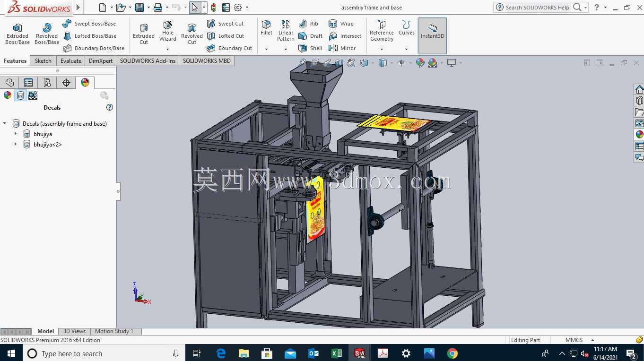Choose Swept Boss/Base
The image size is (644, 361).
89,24
